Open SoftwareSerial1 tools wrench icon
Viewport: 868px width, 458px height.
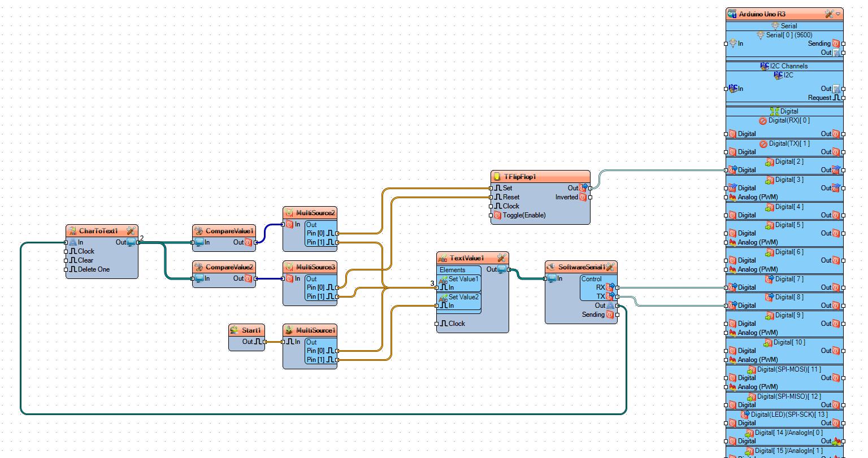[610, 267]
